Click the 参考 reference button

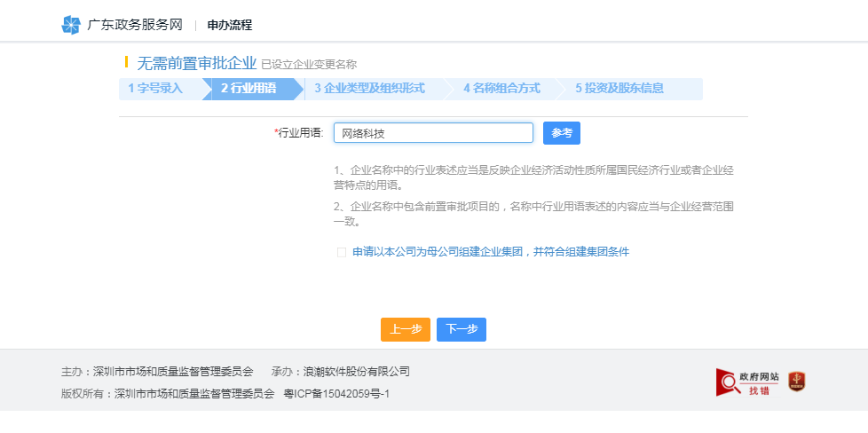pos(561,133)
